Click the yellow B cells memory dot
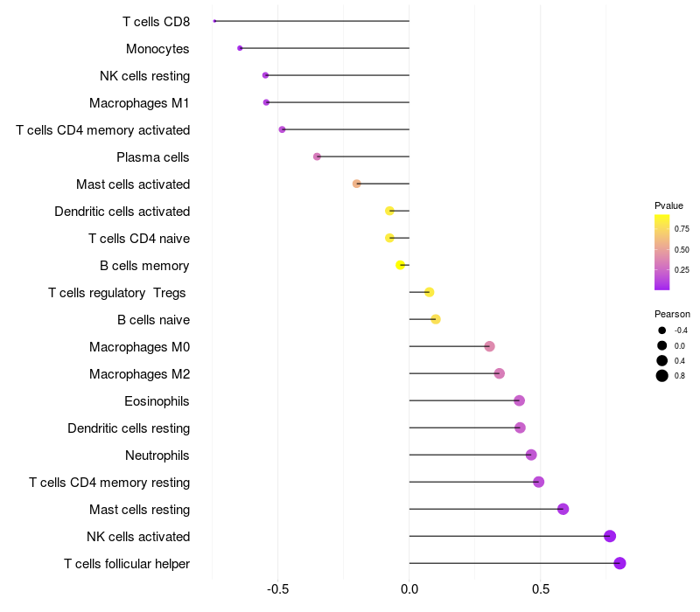Viewport: 700px width, 612px height. point(400,265)
